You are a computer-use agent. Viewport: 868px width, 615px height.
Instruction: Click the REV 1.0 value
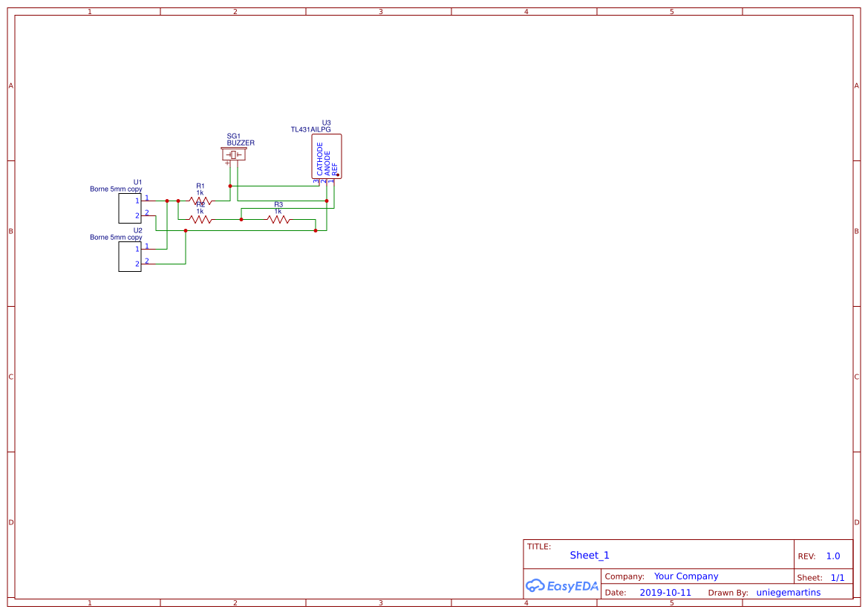(x=831, y=555)
